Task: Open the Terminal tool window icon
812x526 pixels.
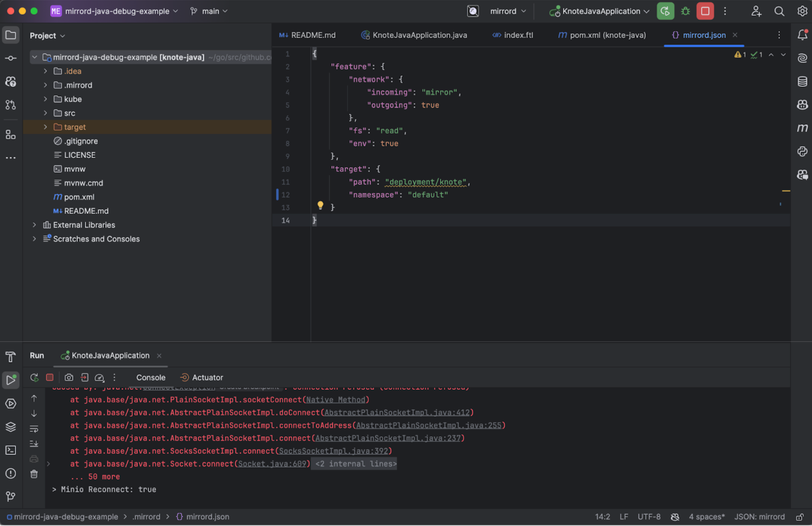Action: (11, 450)
